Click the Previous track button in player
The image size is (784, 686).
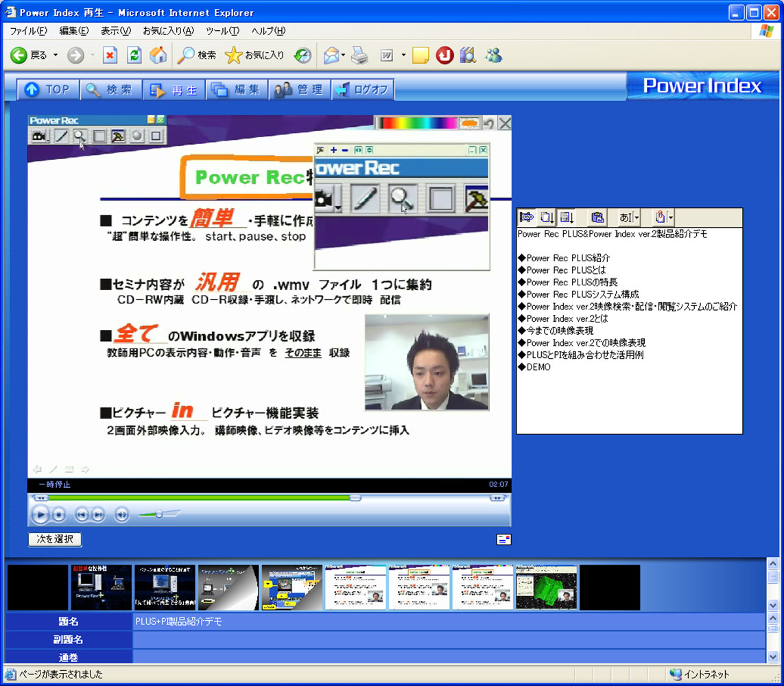[x=81, y=514]
